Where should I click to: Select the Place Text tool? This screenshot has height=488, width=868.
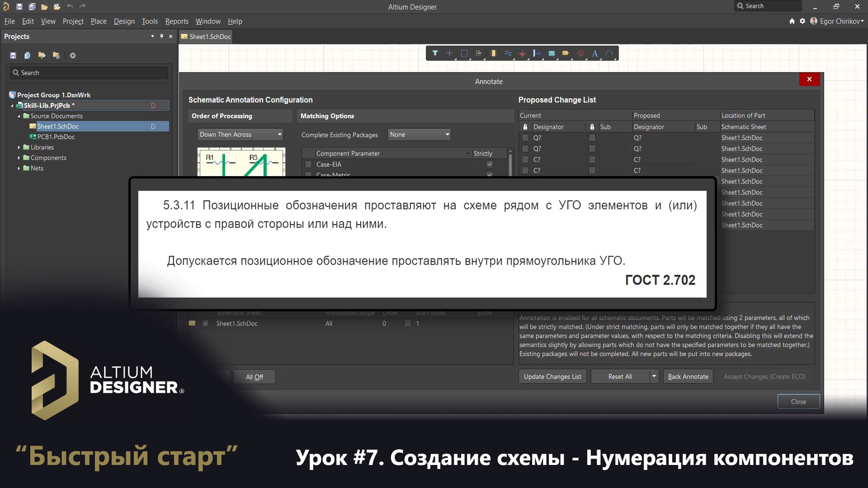pos(594,53)
